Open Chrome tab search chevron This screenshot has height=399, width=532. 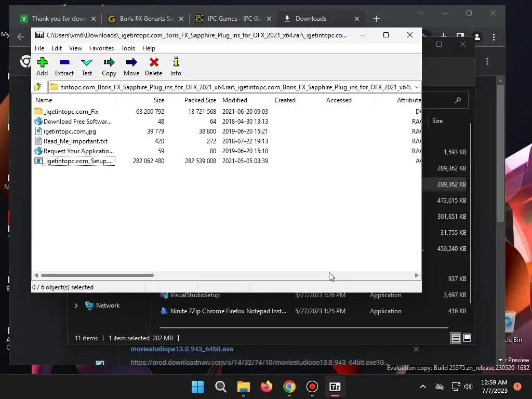click(421, 13)
